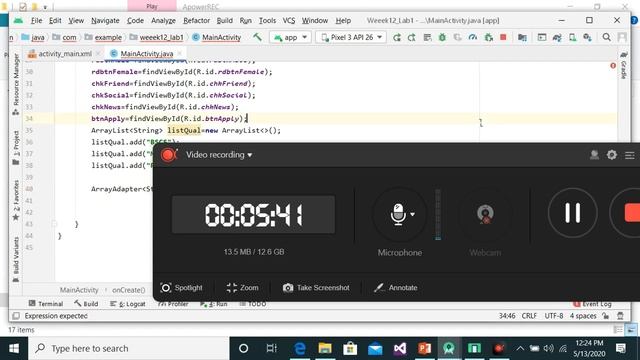640x360 pixels.
Task: Switch to the MainActivity.java tab
Action: coord(147,53)
